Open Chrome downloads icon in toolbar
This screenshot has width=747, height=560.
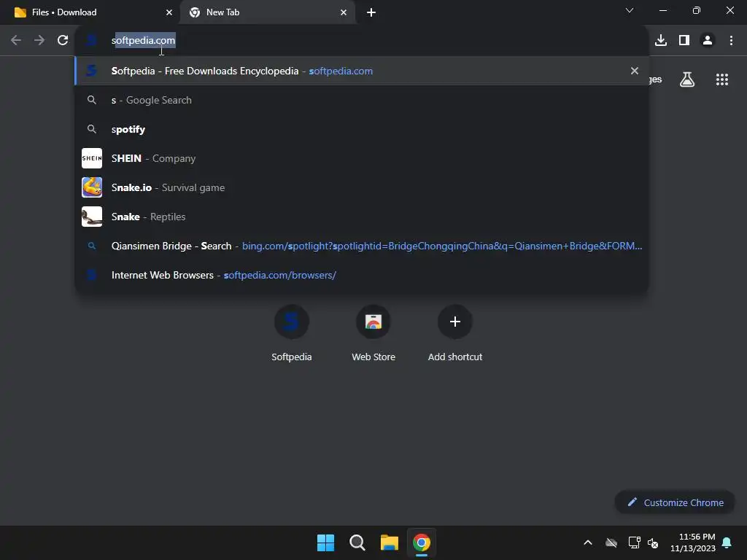[x=660, y=40]
